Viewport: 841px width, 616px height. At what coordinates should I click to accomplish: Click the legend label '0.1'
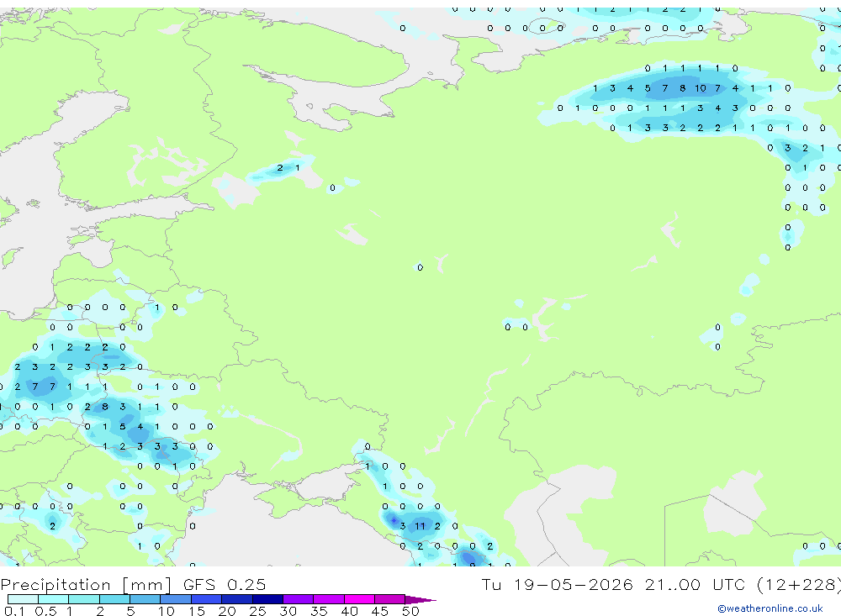(x=14, y=611)
